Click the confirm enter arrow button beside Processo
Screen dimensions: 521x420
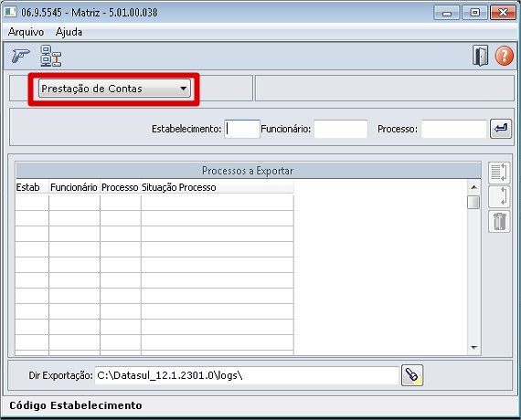501,129
